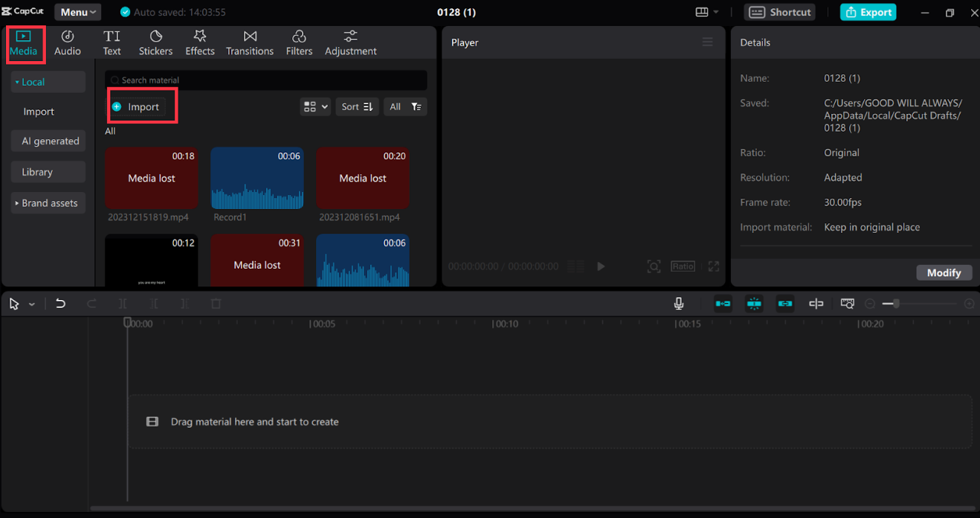Image resolution: width=980 pixels, height=518 pixels.
Task: Open the grid view mode dropdown
Action: 315,106
